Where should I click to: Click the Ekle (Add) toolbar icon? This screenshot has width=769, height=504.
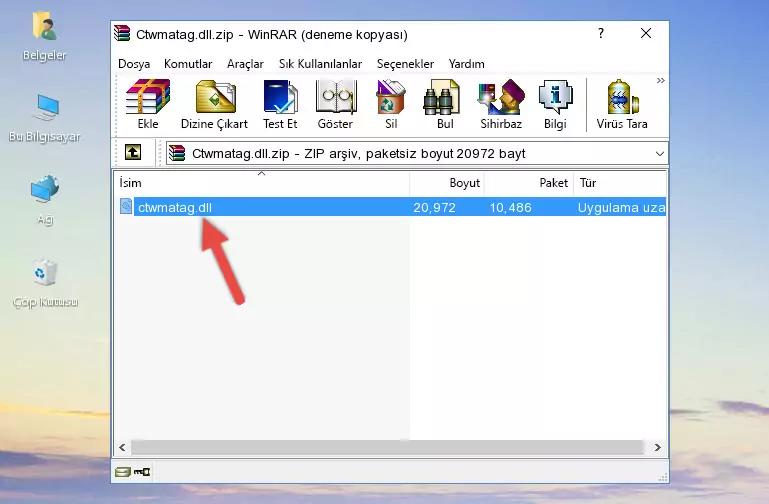[148, 104]
